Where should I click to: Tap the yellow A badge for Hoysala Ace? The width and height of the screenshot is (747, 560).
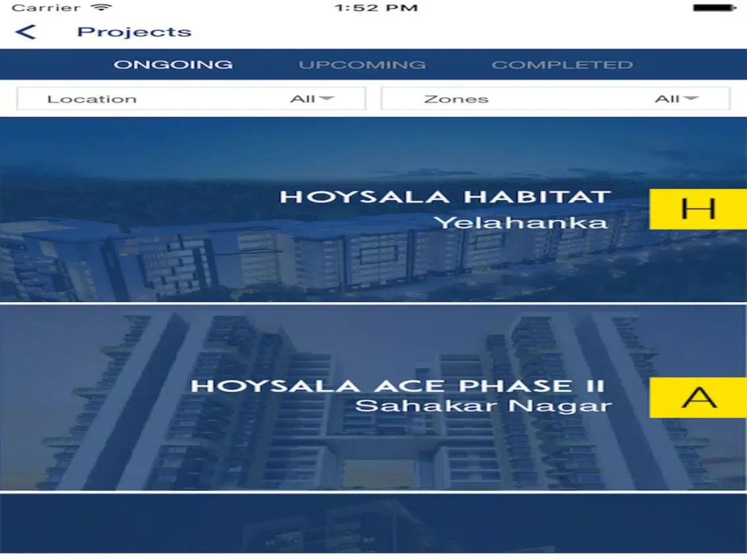[x=698, y=397]
